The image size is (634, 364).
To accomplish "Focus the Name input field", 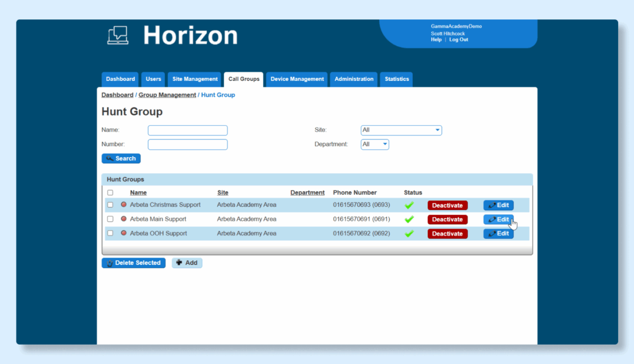I will pyautogui.click(x=188, y=130).
